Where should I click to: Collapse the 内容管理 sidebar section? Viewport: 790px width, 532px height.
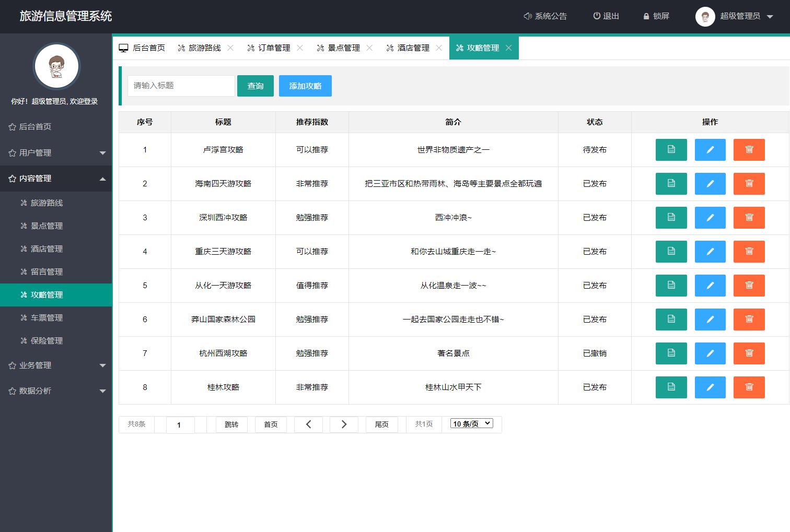click(37, 179)
